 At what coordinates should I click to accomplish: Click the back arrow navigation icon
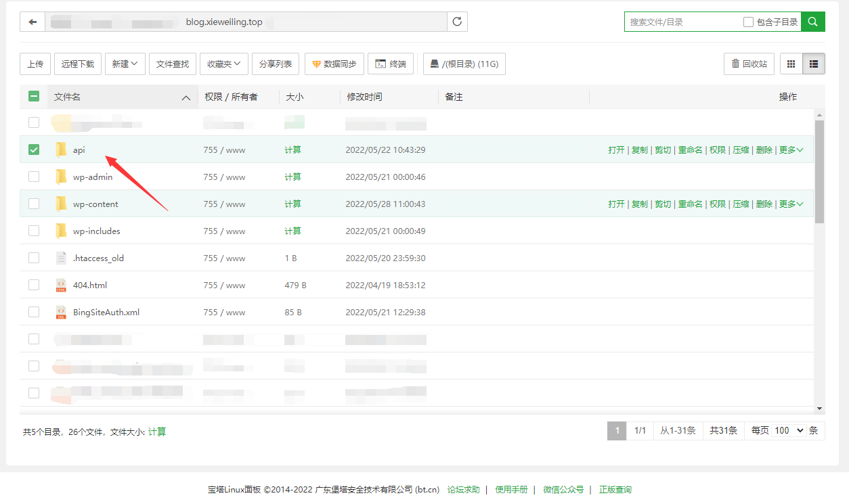pyautogui.click(x=32, y=22)
